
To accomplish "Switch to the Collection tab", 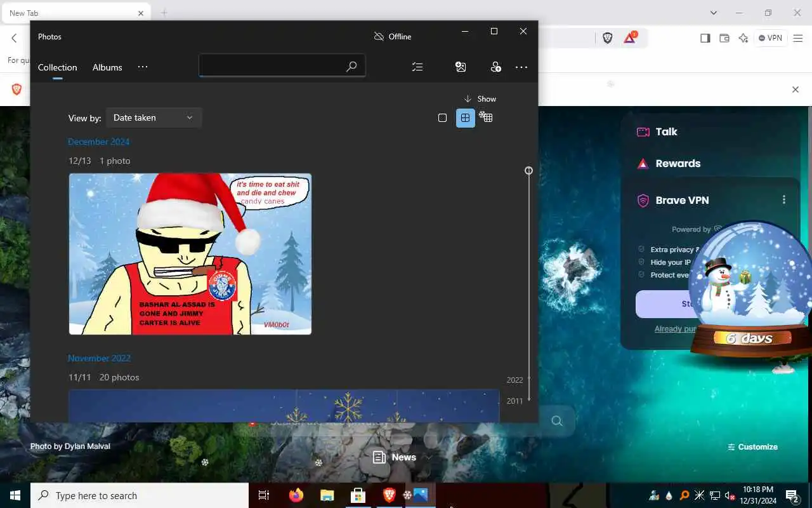I will click(57, 67).
